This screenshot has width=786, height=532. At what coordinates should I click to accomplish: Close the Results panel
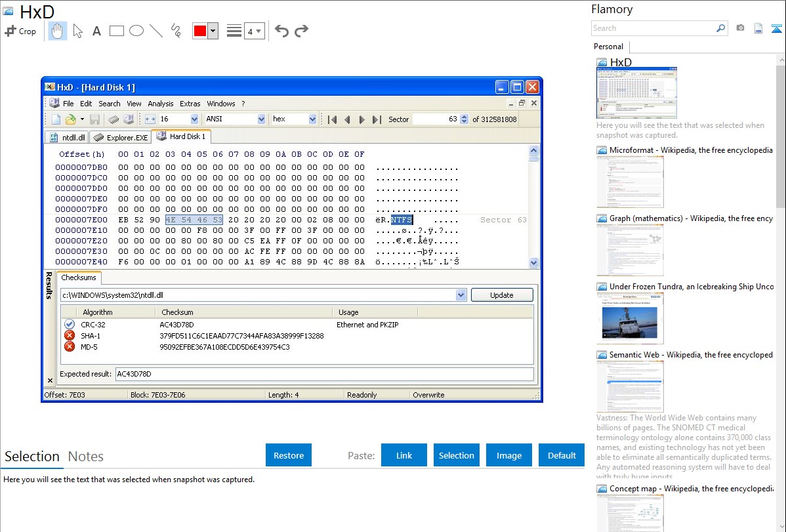pyautogui.click(x=50, y=380)
